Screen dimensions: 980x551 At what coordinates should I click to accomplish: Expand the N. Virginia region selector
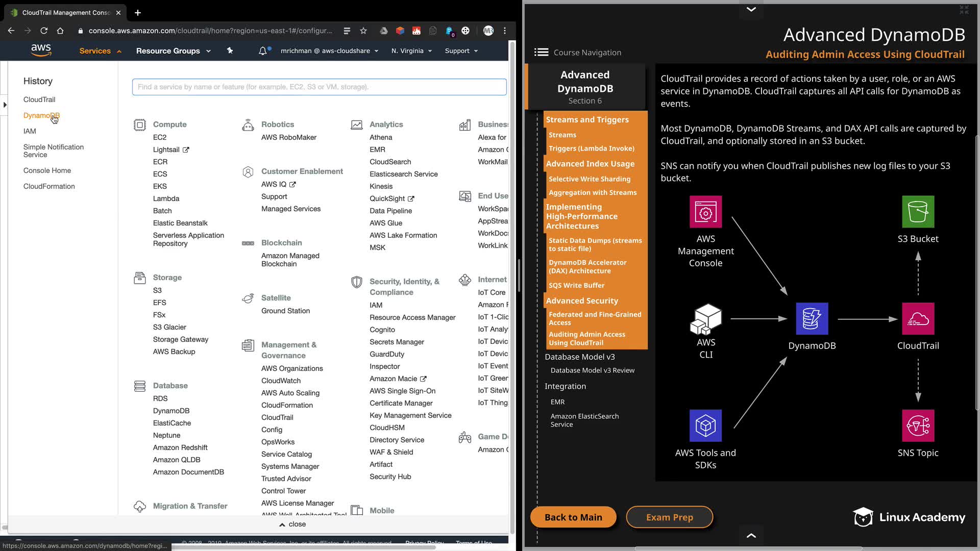411,51
